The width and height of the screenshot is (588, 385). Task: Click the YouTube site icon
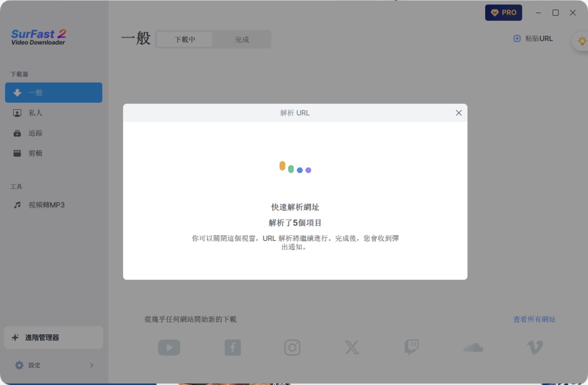tap(169, 347)
